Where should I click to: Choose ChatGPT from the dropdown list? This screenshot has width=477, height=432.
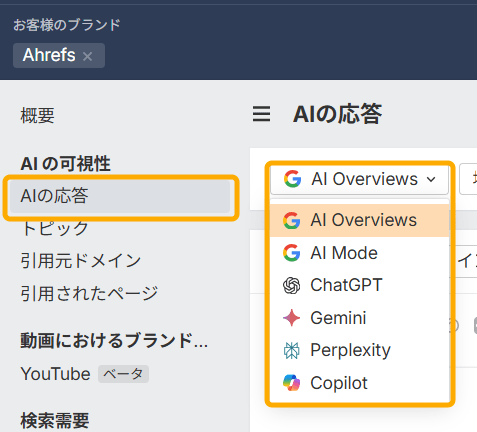359,285
